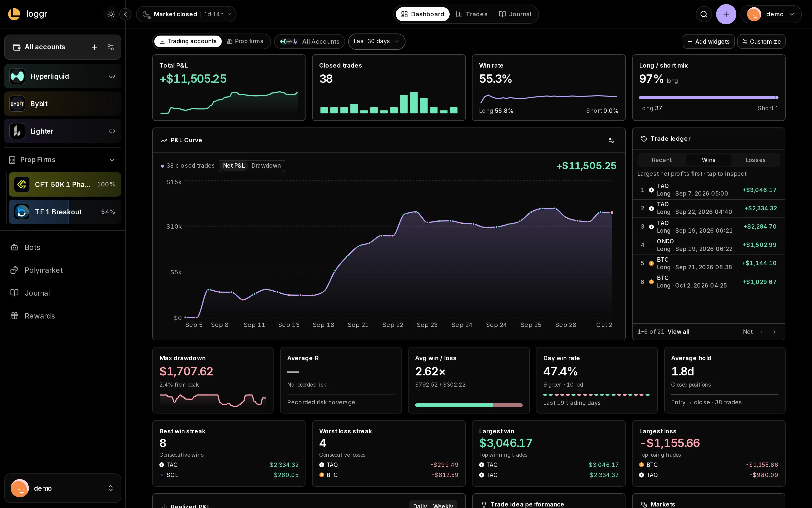812x508 pixels.
Task: Open Last 30 days dropdown
Action: click(x=377, y=41)
